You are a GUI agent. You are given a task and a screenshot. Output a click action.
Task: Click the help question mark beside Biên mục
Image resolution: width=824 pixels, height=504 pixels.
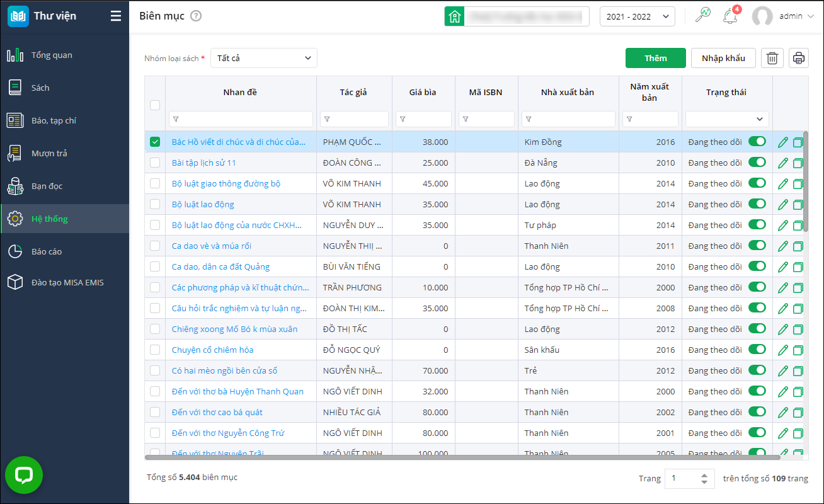click(x=196, y=16)
